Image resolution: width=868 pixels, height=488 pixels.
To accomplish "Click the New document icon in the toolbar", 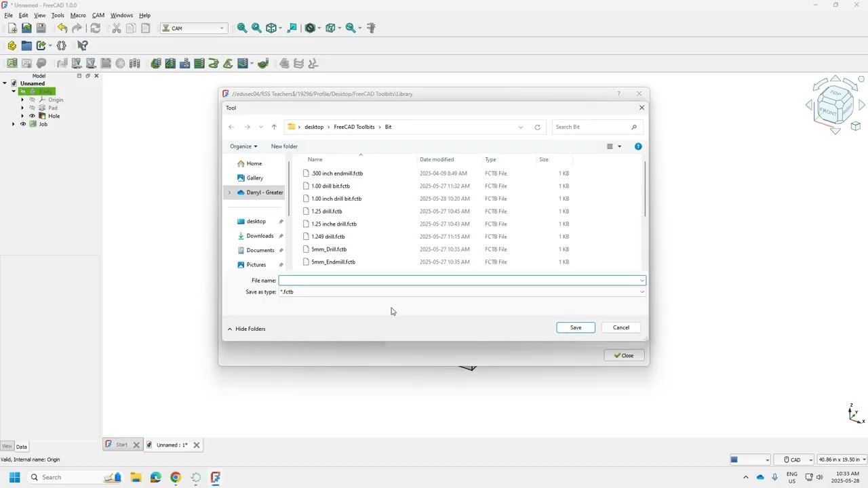I will pyautogui.click(x=12, y=28).
